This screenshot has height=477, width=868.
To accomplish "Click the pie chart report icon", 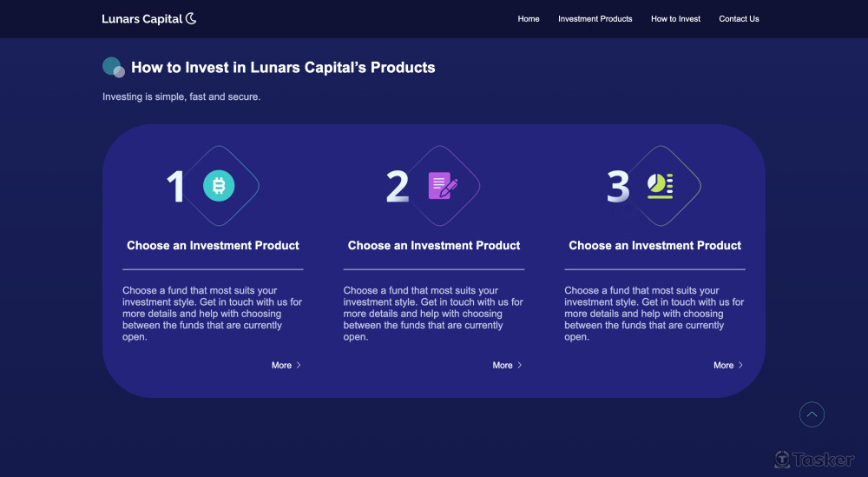I will 660,185.
